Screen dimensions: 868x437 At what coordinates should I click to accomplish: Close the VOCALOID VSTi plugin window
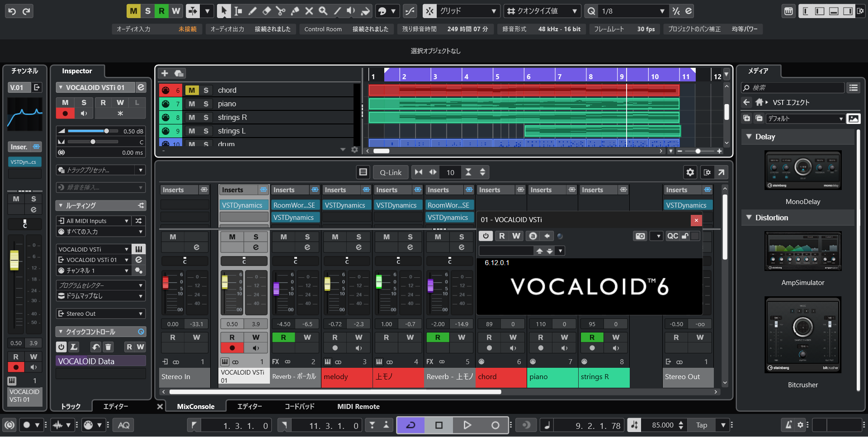pos(696,220)
